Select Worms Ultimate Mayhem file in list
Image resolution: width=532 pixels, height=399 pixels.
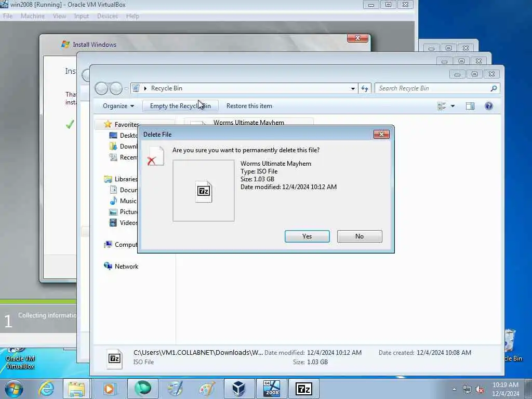point(249,122)
